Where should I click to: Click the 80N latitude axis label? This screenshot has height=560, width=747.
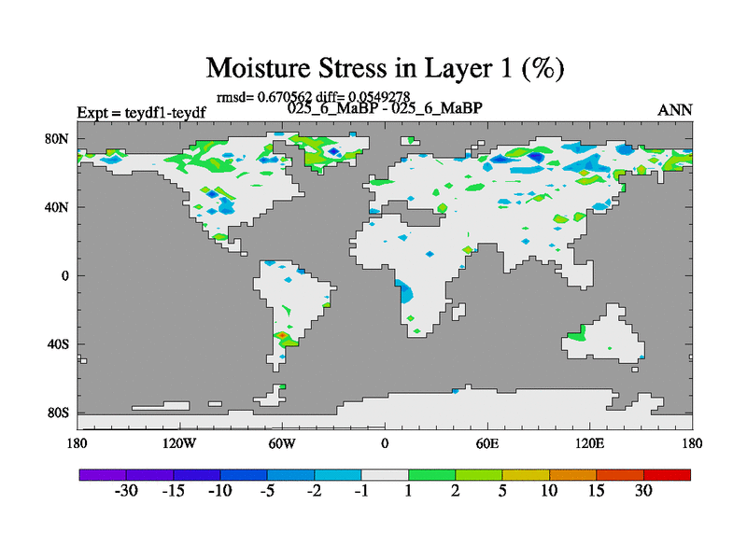pyautogui.click(x=58, y=139)
